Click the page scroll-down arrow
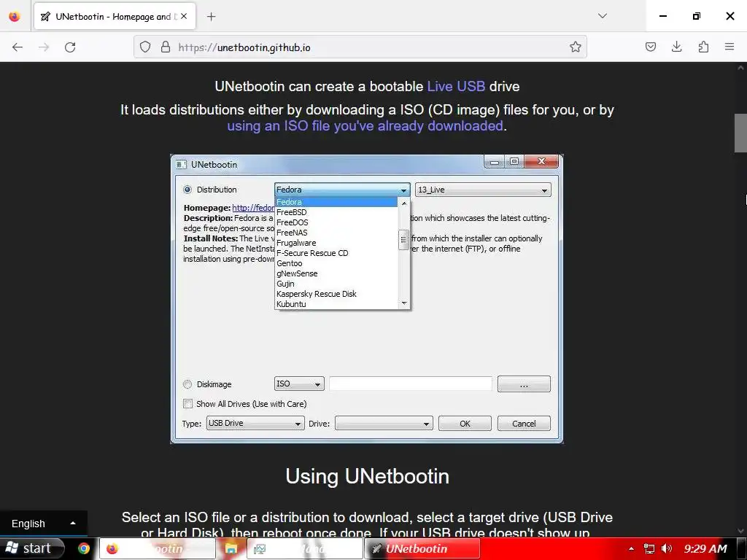This screenshot has width=747, height=560. coord(740,531)
